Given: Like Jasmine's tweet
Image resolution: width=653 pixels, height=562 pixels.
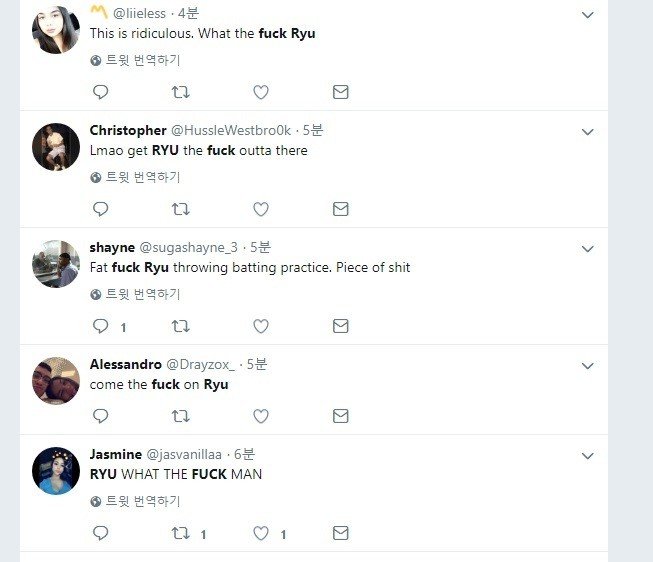Looking at the screenshot, I should [x=261, y=534].
